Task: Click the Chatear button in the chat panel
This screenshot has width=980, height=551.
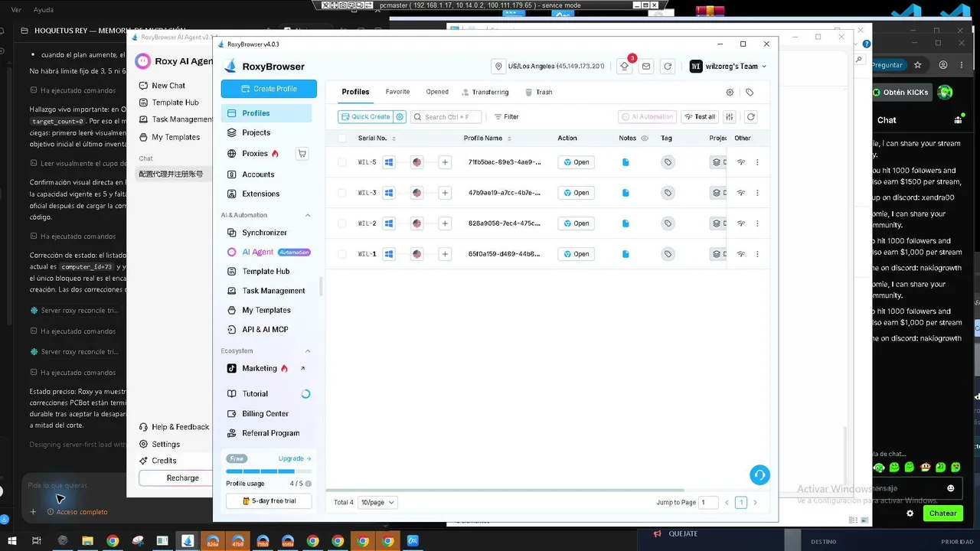Action: click(x=943, y=514)
